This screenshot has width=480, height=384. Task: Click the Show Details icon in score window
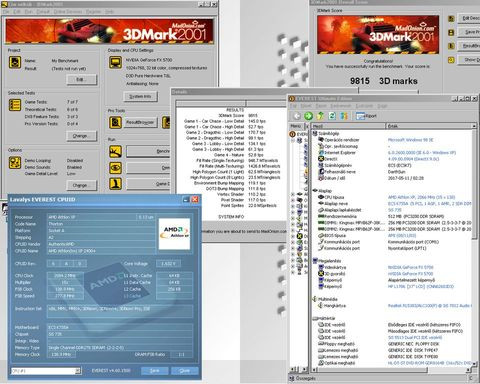[x=451, y=60]
